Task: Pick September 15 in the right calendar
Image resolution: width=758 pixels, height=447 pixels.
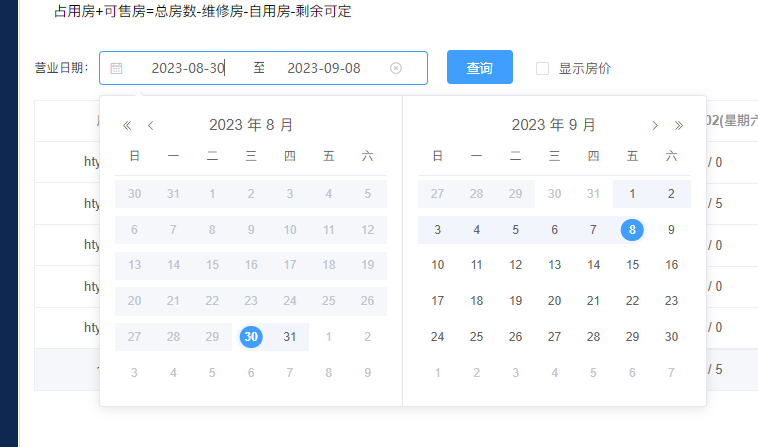Action: (632, 265)
